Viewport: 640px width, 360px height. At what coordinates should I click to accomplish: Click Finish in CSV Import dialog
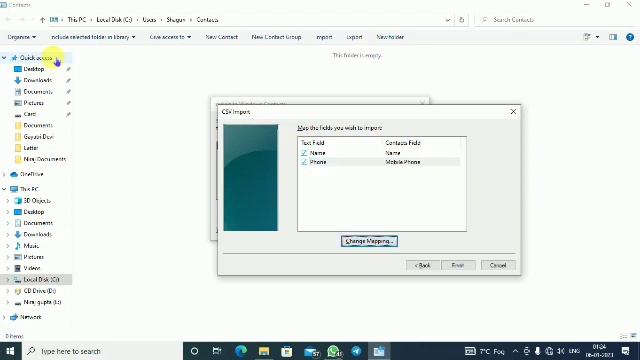click(458, 265)
